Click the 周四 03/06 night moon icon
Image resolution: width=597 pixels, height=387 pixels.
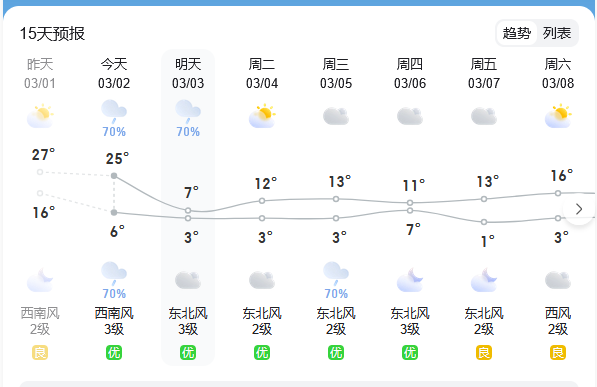pyautogui.click(x=410, y=280)
